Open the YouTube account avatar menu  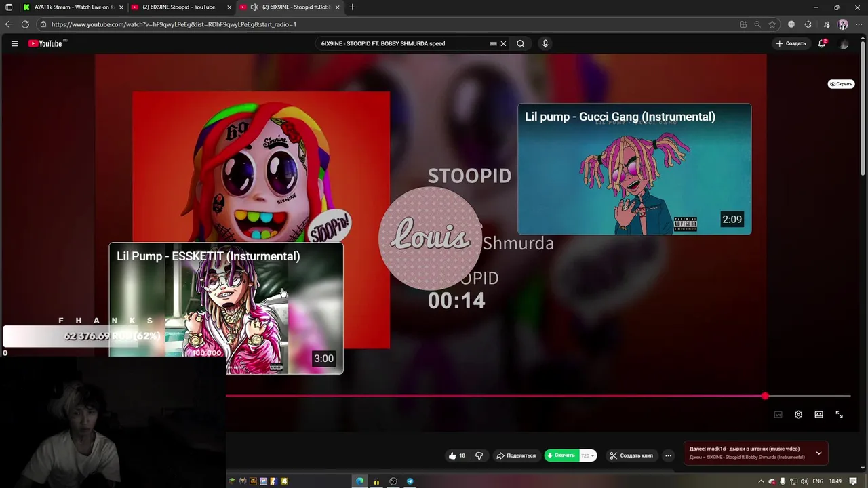844,44
